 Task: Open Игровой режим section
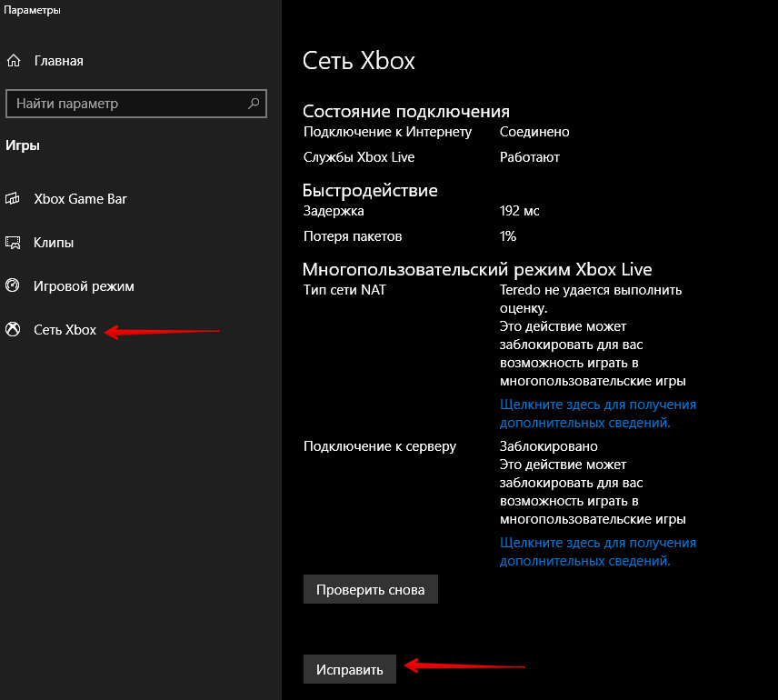84,286
